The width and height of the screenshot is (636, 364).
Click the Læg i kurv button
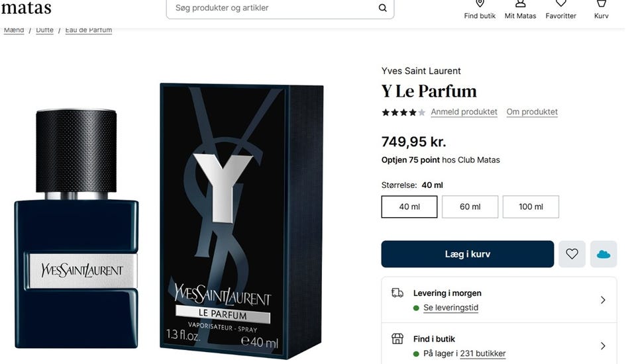(467, 254)
